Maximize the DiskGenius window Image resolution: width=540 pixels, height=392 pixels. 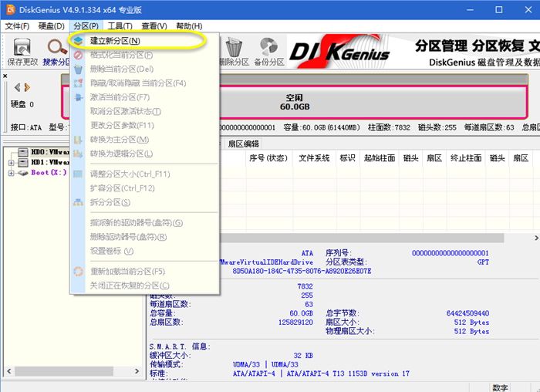(498, 9)
